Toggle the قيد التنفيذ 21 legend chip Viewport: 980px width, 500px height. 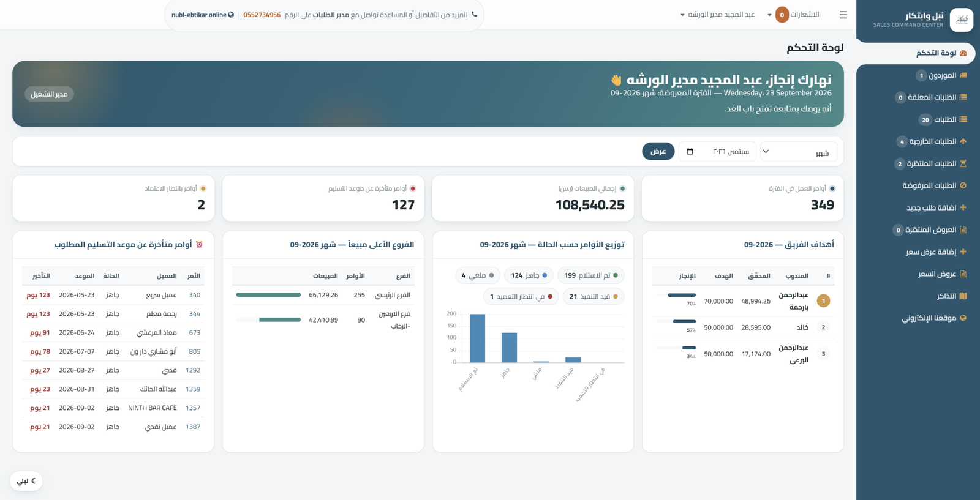(x=594, y=296)
